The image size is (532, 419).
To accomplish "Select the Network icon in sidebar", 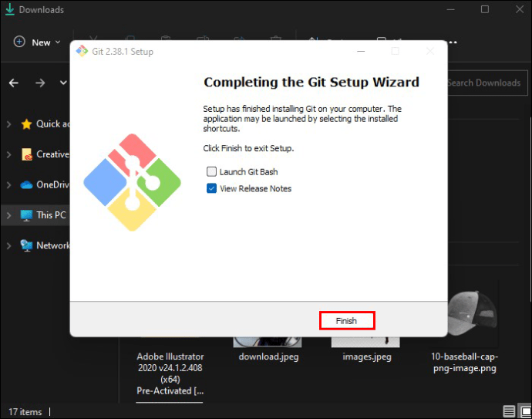I will (26, 245).
